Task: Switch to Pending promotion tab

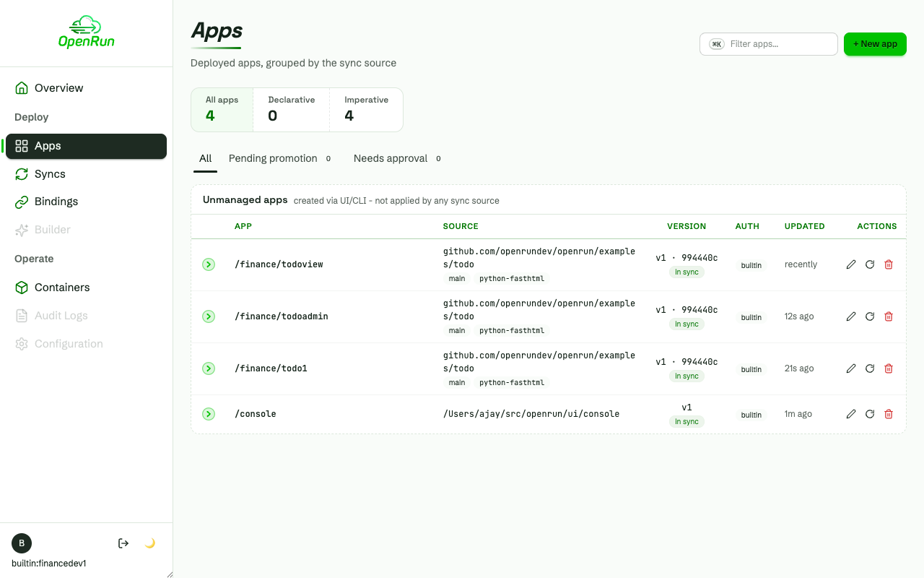Action: click(x=280, y=159)
